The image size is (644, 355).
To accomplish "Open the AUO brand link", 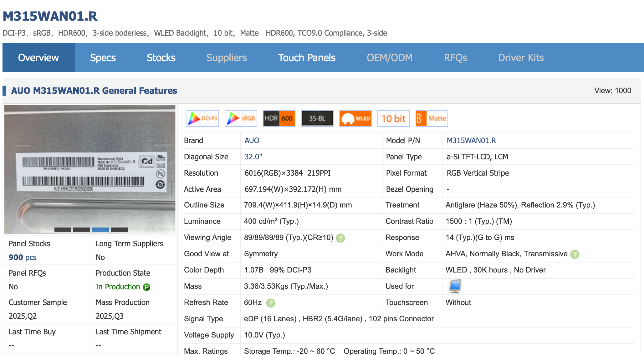I will tap(252, 141).
